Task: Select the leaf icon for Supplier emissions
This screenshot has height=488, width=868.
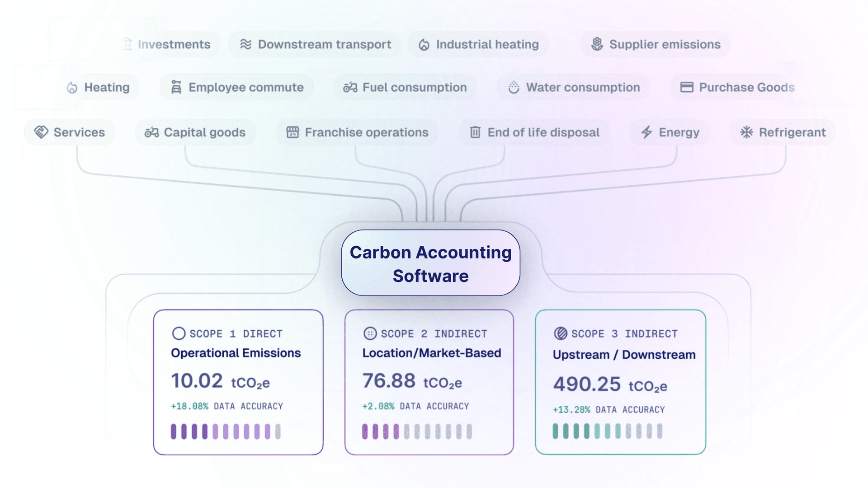Action: point(597,44)
